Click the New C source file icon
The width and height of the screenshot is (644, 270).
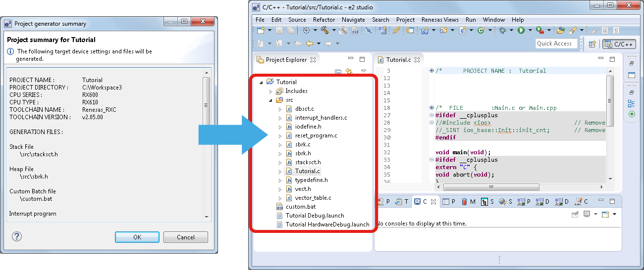(x=463, y=30)
